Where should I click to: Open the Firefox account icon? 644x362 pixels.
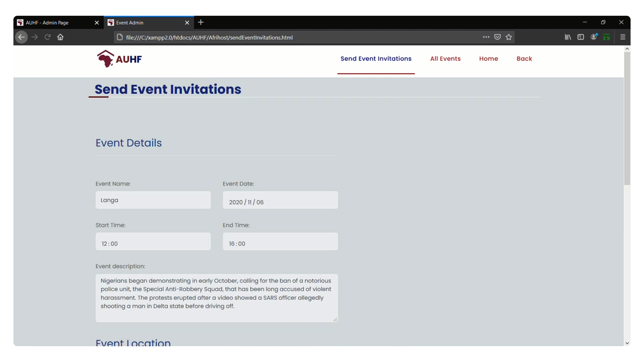[594, 37]
